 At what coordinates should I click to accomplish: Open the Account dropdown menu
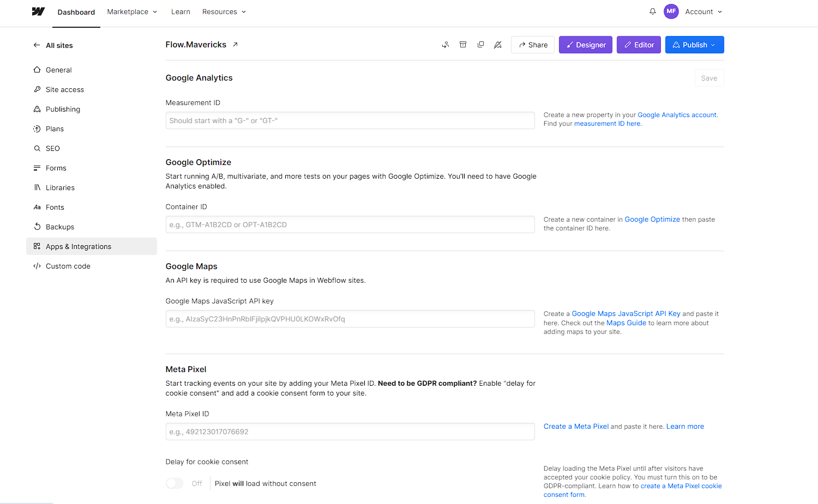[703, 11]
